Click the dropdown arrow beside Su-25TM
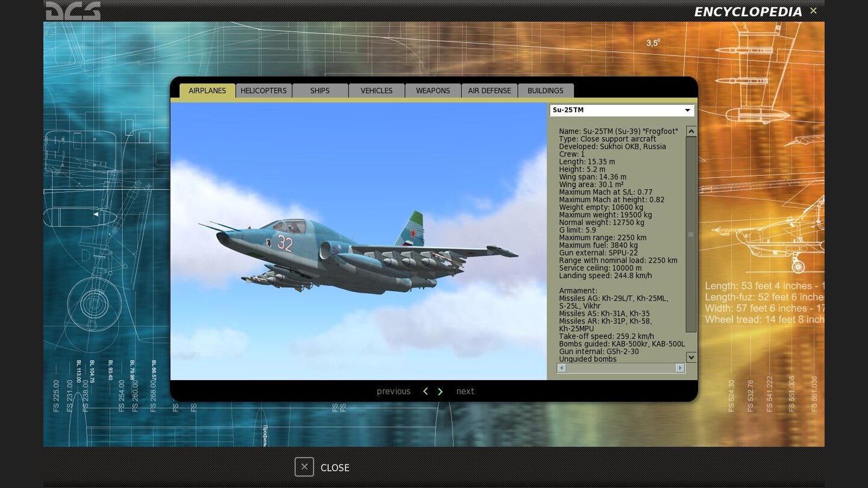 [x=687, y=110]
